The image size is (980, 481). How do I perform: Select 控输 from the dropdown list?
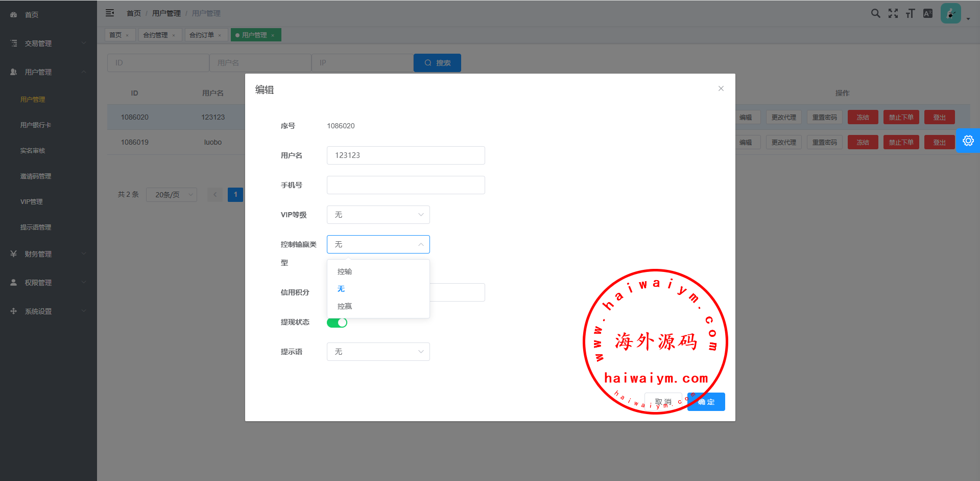345,271
